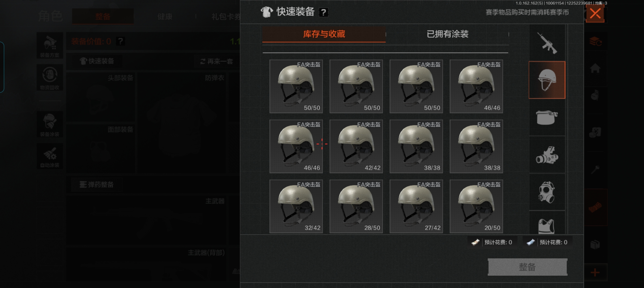
Task: Open the body armor vest category
Action: (547, 225)
